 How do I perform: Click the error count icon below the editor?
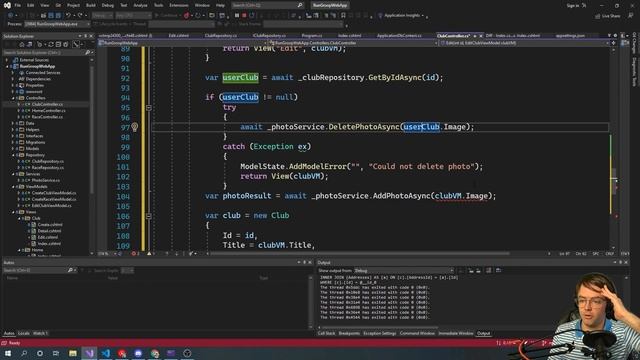(x=135, y=254)
